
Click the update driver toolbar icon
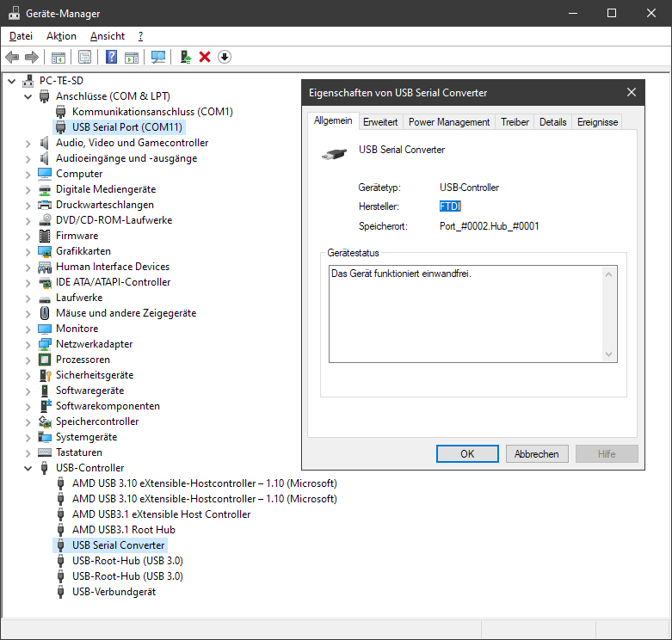[185, 57]
